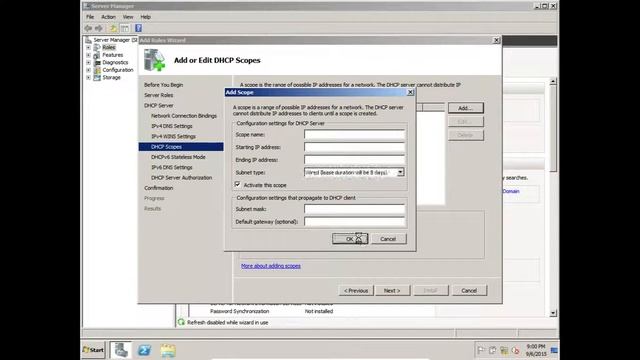Click the Scope name input field
Viewport: 640px width, 360px height.
coord(354,135)
